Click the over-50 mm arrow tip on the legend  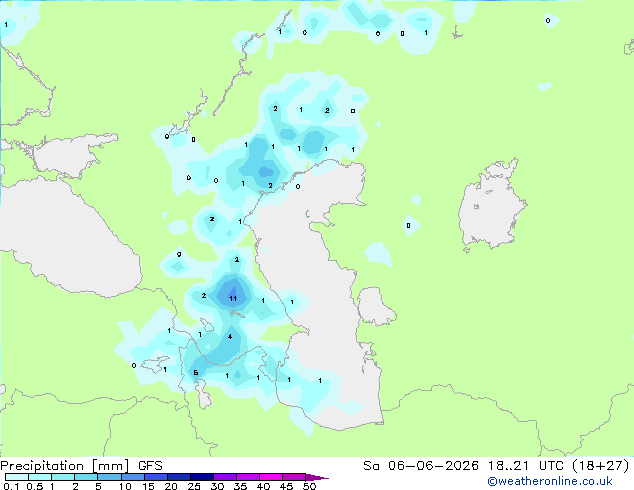317,477
